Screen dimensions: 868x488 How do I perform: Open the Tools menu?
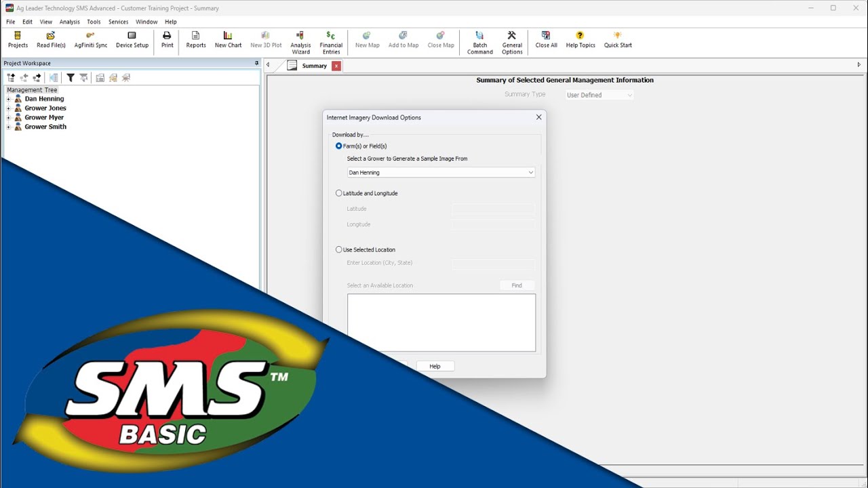[x=94, y=22]
